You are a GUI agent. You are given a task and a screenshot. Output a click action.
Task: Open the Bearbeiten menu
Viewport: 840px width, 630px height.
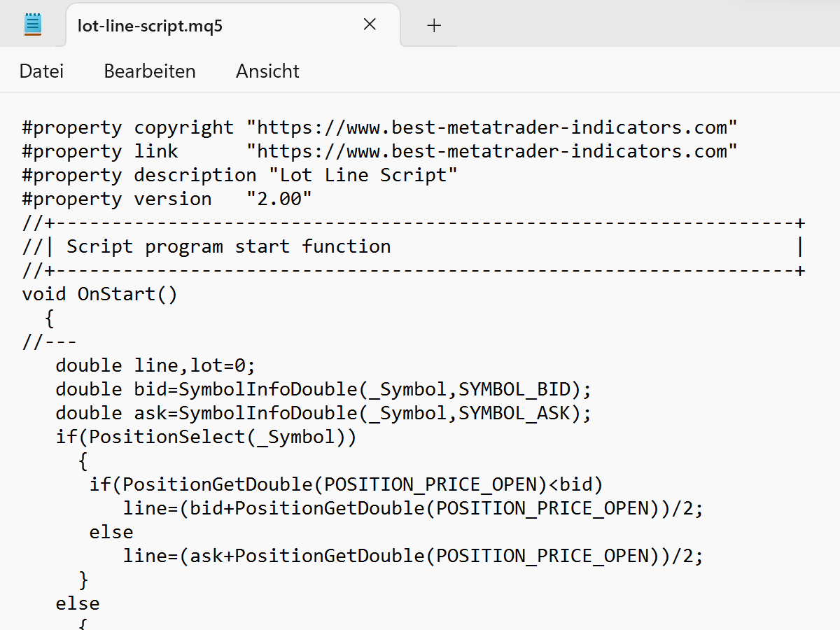(150, 71)
